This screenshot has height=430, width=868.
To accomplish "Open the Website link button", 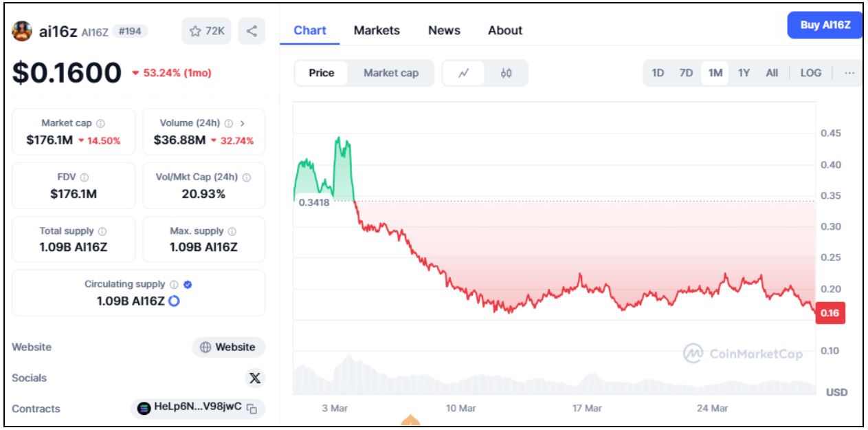I will point(228,347).
